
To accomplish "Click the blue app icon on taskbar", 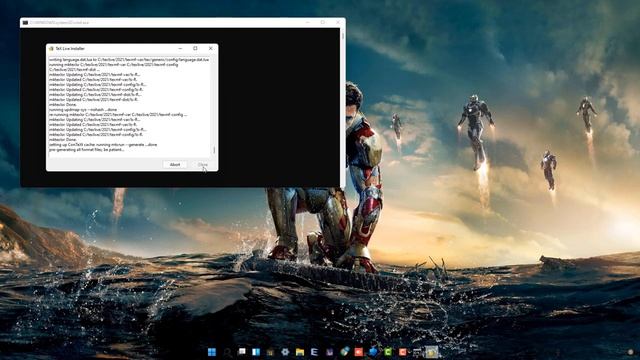I will click(x=373, y=352).
